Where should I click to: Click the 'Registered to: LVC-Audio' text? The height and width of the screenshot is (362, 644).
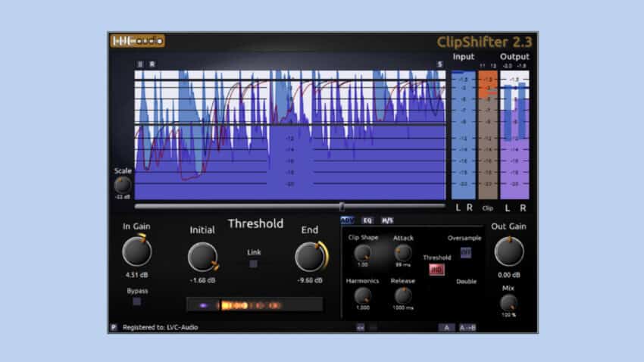point(160,327)
